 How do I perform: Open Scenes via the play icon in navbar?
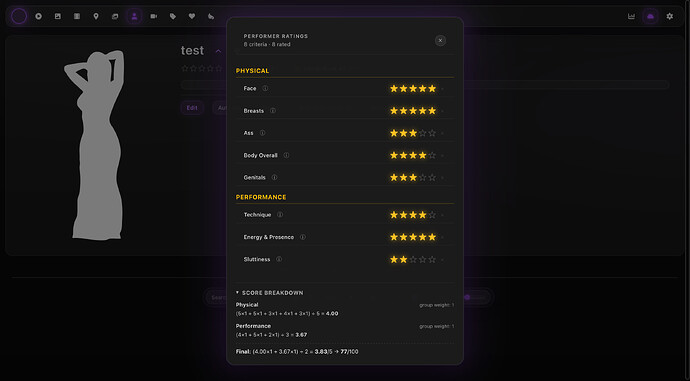coord(39,16)
